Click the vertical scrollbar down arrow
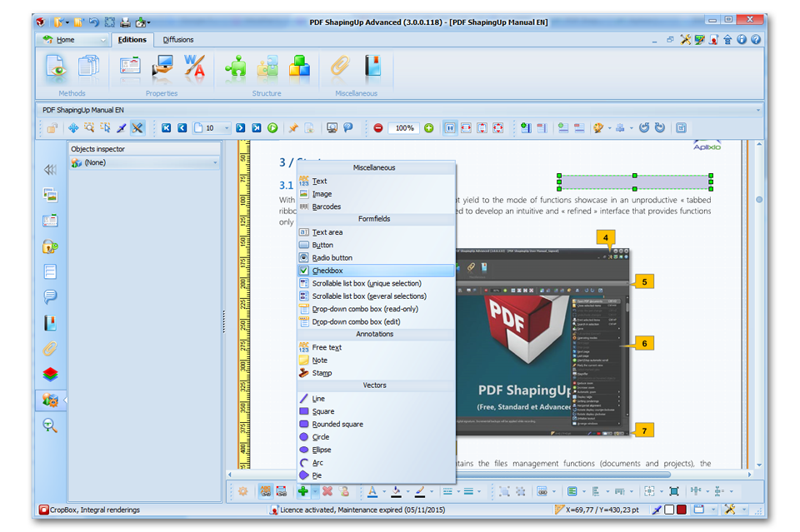This screenshot has height=532, width=800. [759, 465]
